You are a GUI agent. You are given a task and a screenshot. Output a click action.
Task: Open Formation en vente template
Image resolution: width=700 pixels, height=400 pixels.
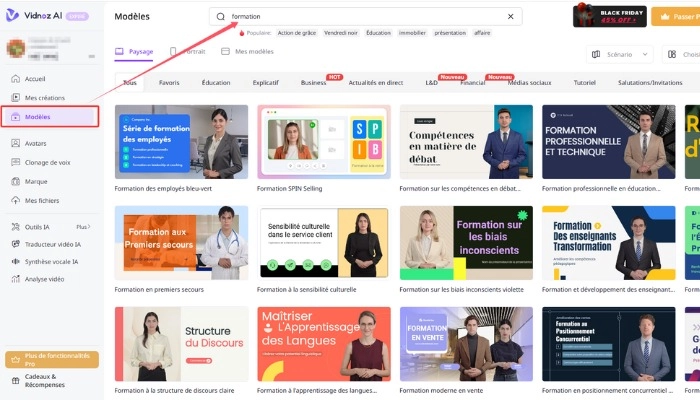click(x=466, y=344)
